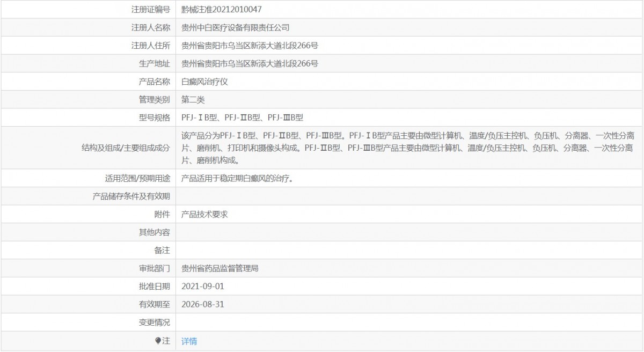Click the 产品储存条件及有效期 label
This screenshot has width=644, height=352.
(x=131, y=196)
